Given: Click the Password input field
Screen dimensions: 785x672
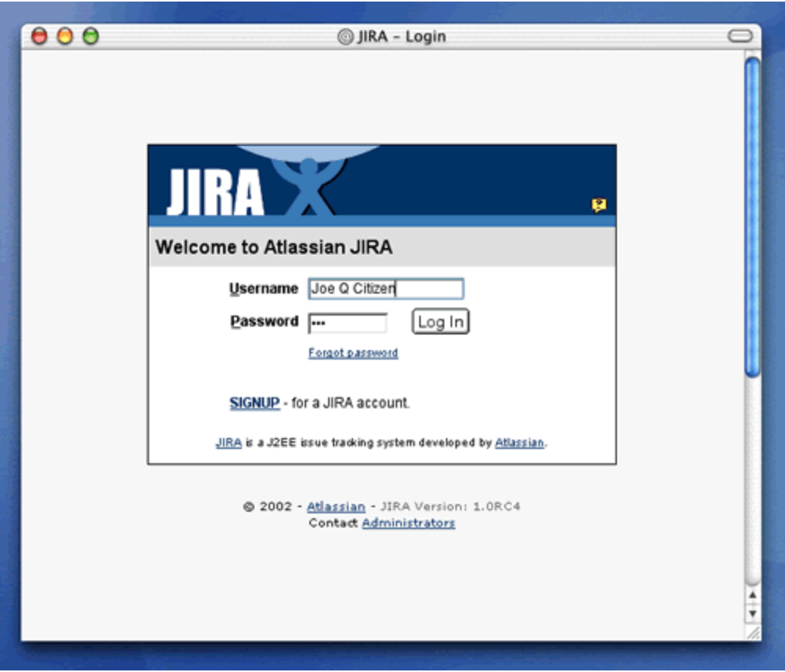Looking at the screenshot, I should coord(348,323).
